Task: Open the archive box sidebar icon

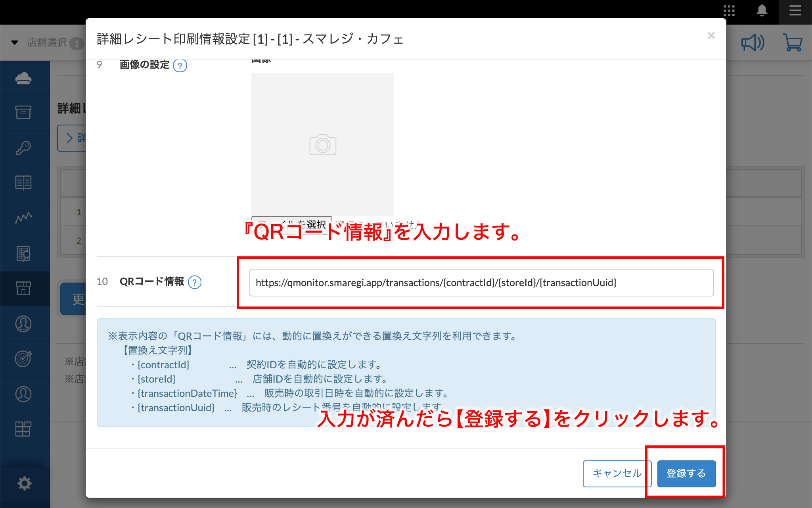Action: click(23, 113)
